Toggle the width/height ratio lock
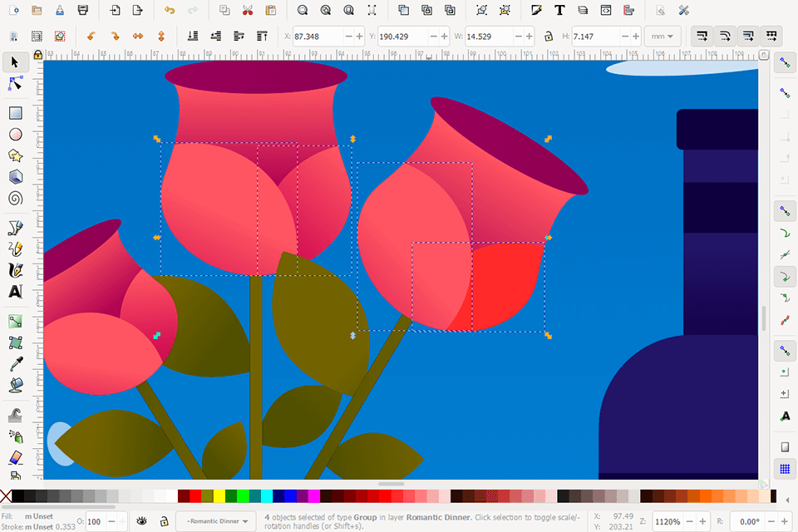Screen dimensions: 798x532 coord(548,37)
